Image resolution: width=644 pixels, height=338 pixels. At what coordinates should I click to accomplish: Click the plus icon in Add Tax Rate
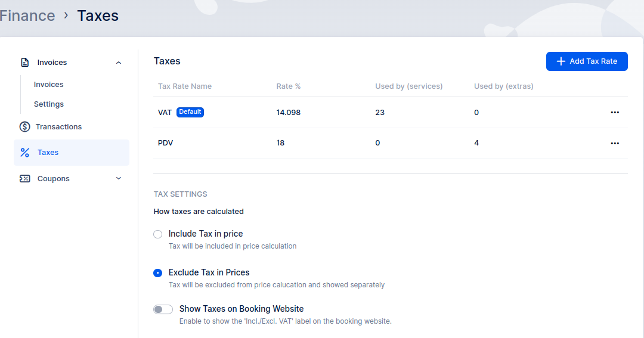tap(561, 61)
